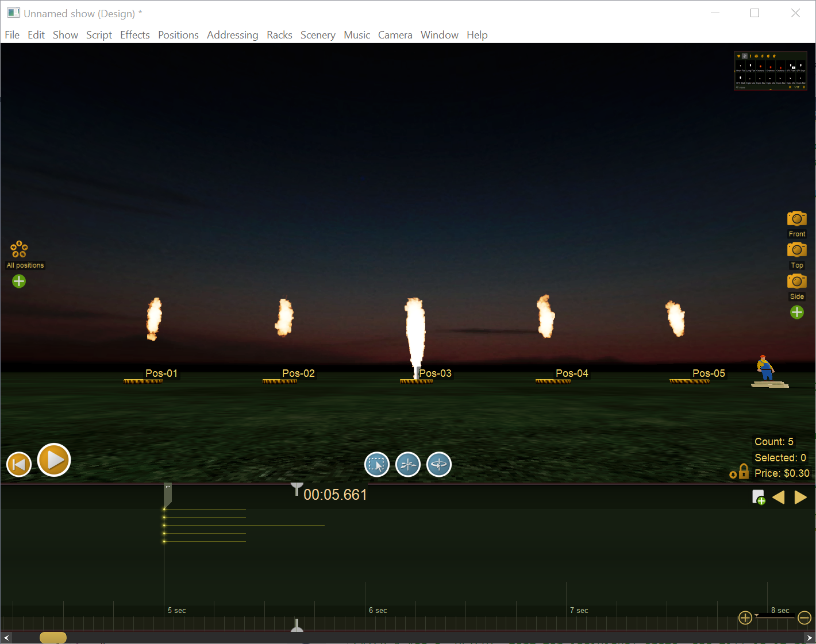The image size is (816, 644).
Task: Select the rectangle selection tool
Action: click(x=377, y=464)
